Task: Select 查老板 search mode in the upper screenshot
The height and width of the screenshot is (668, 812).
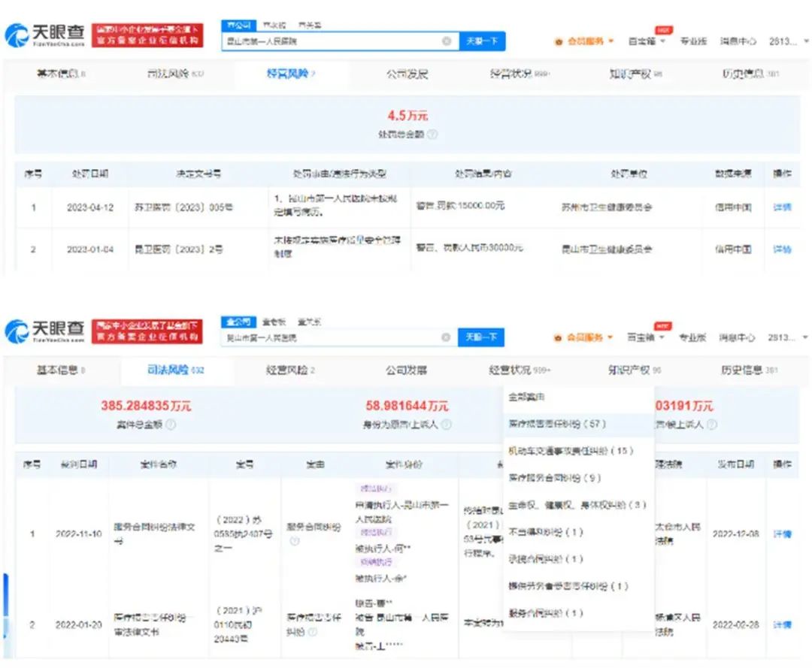Action: (x=274, y=25)
